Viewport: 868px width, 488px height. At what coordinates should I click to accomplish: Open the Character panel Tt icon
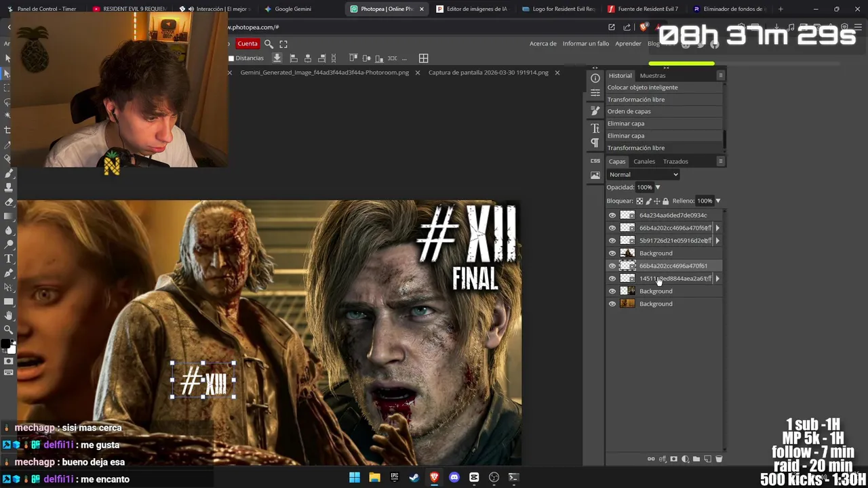(595, 128)
